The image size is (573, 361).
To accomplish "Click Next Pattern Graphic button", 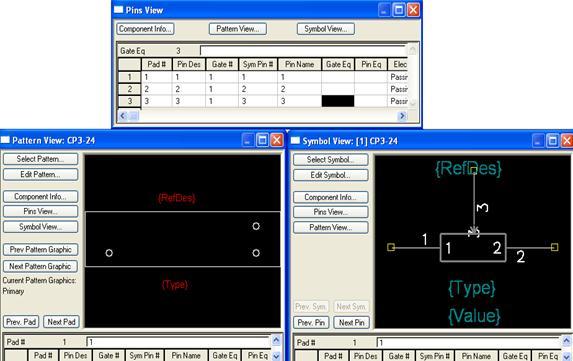I will [40, 266].
